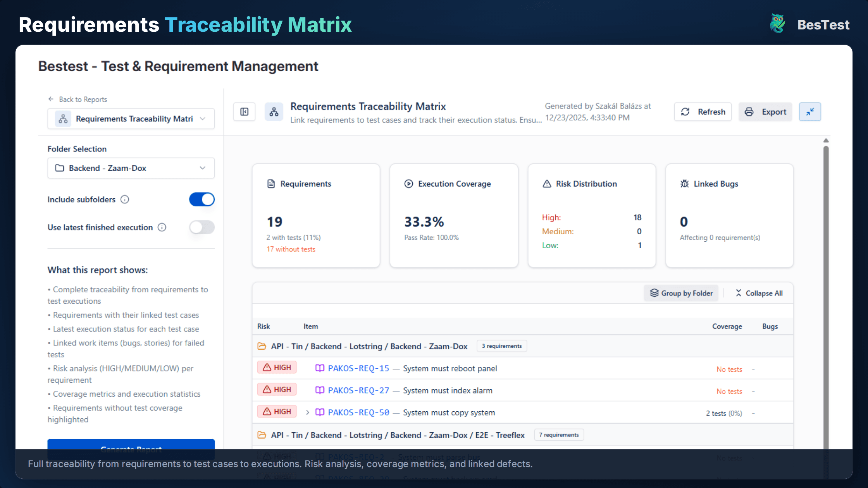Click the Requirements document icon on the summary card
The width and height of the screenshot is (868, 488).
click(272, 184)
